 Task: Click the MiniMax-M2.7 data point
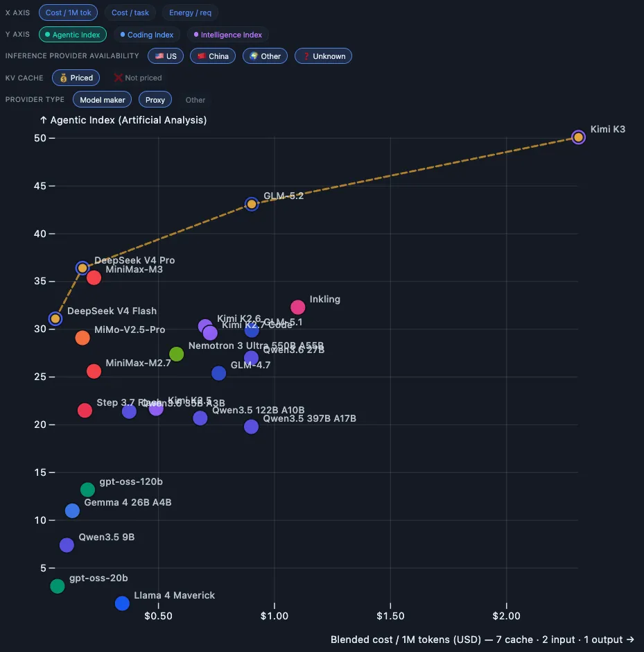point(94,371)
